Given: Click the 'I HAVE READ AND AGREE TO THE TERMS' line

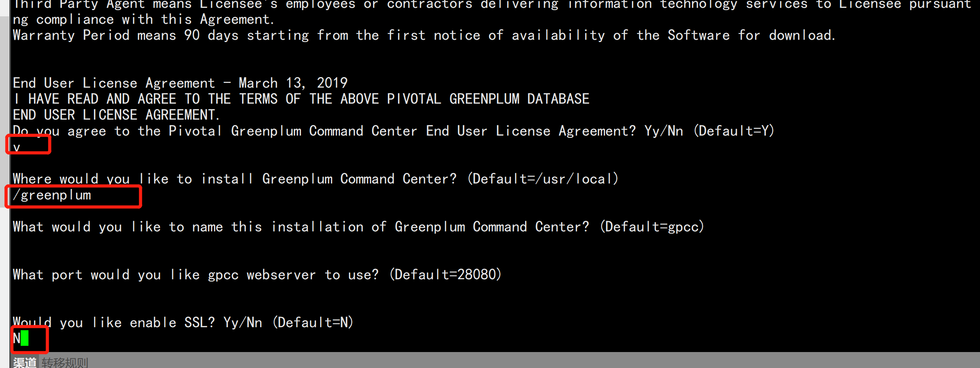Looking at the screenshot, I should [301, 99].
